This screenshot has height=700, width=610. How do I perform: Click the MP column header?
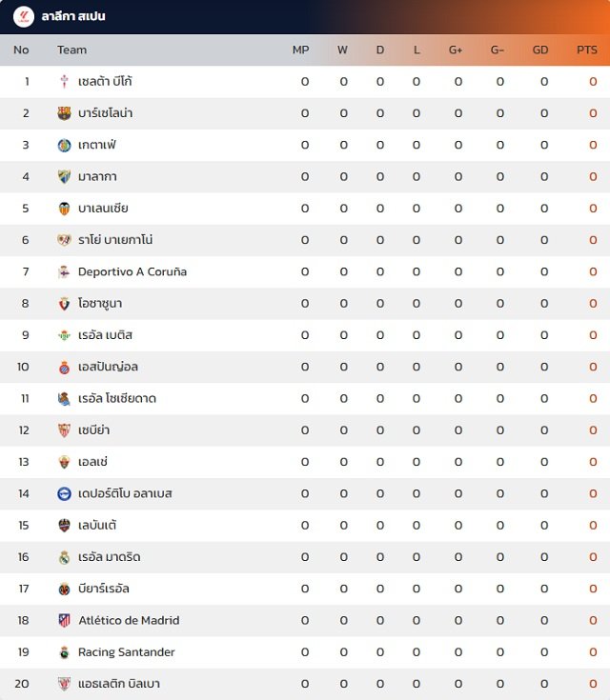(301, 50)
